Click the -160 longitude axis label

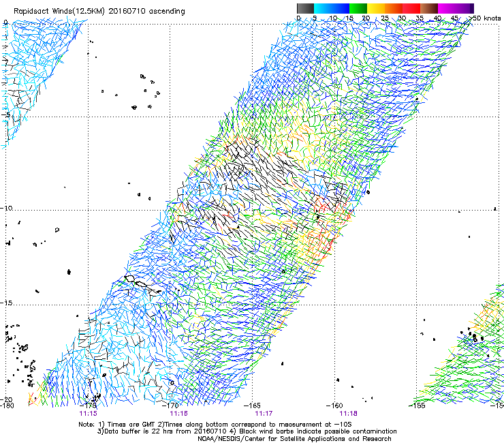tap(334, 406)
